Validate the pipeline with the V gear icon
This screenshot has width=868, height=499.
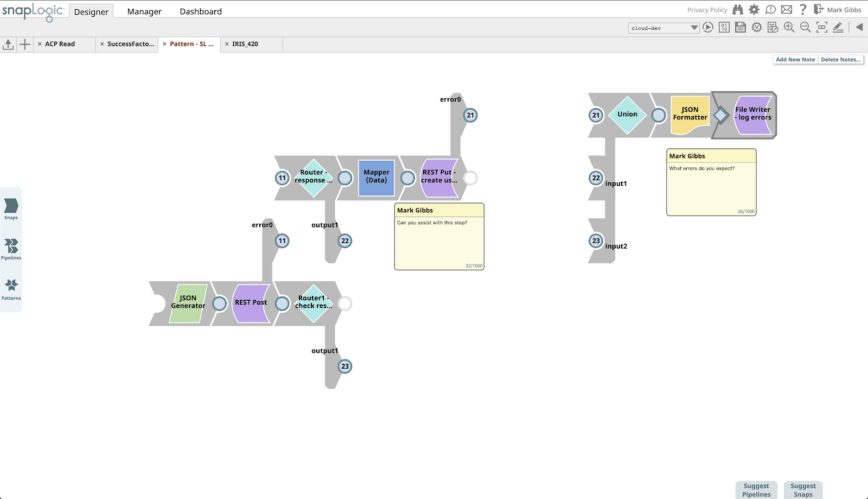(x=757, y=27)
